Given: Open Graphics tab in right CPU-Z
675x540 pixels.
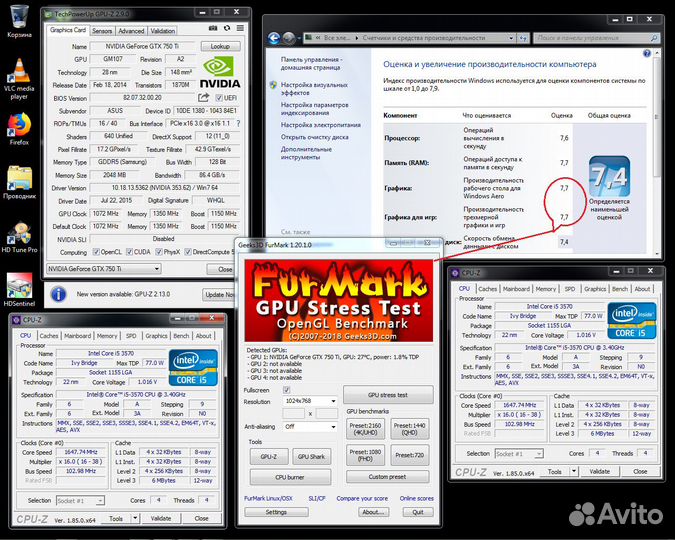Looking at the screenshot, I should pos(595,289).
